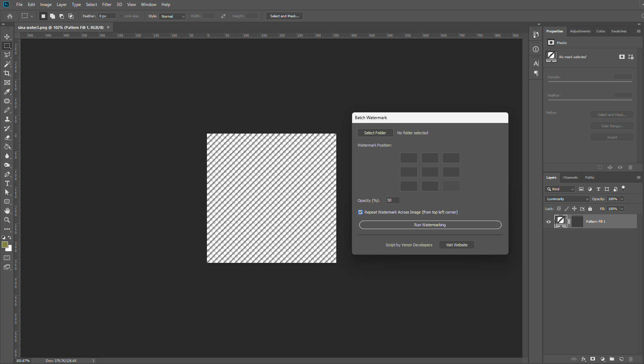Switch to the Channels tab
The image size is (644, 364).
pyautogui.click(x=570, y=178)
